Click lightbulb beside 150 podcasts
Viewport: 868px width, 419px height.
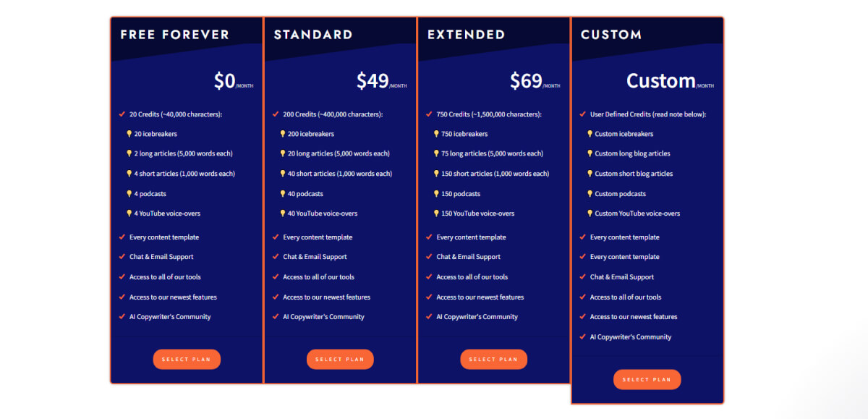point(436,194)
